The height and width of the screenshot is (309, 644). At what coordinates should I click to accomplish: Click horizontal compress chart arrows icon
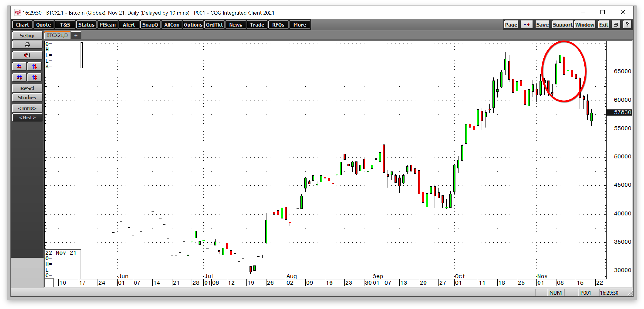pyautogui.click(x=19, y=77)
